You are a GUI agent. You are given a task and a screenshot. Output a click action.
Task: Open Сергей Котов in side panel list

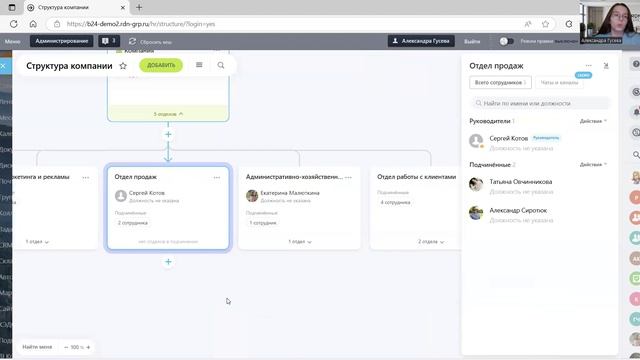click(509, 138)
